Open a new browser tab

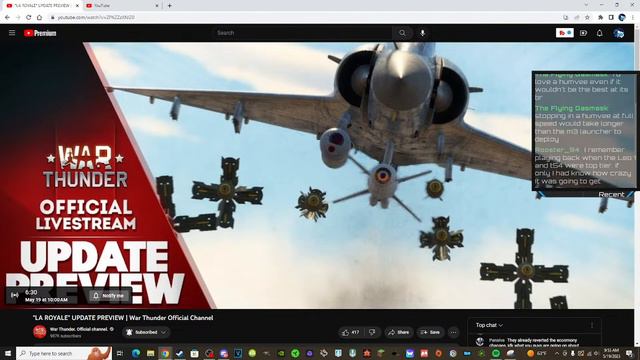(x=169, y=6)
